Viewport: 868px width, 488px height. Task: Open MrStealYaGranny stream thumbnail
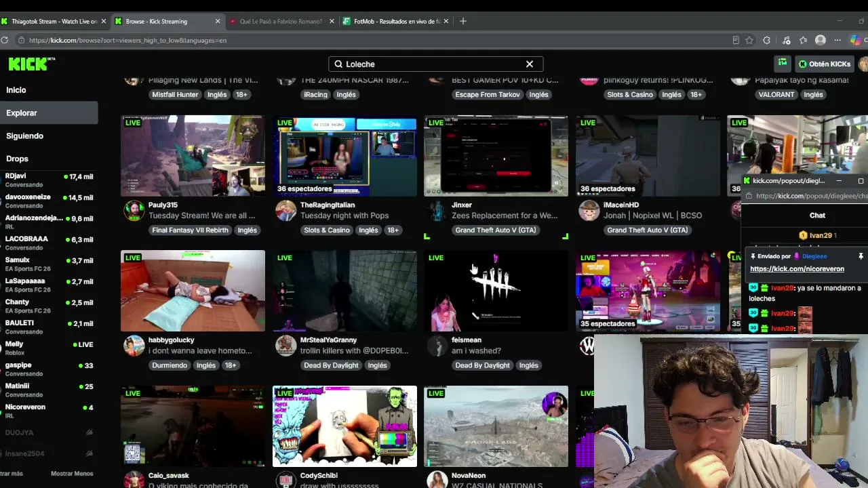(344, 291)
